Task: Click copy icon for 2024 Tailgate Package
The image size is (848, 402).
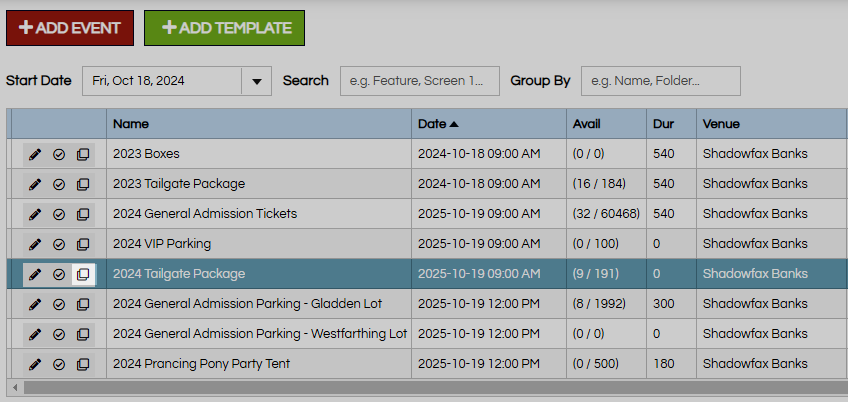Action: tap(83, 274)
